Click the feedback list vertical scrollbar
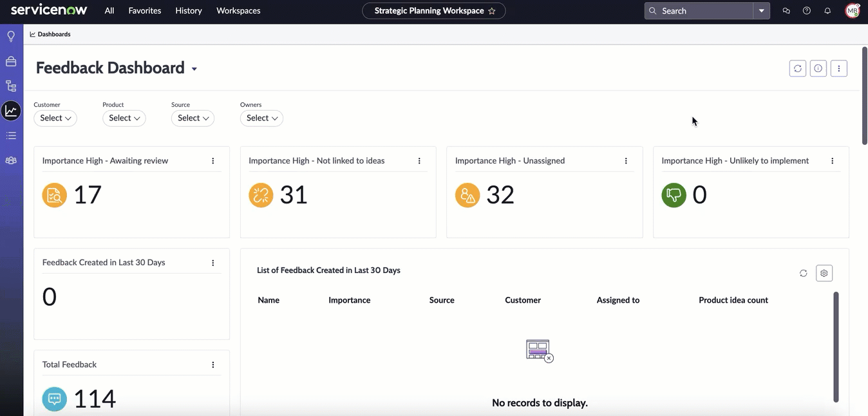 (x=836, y=346)
